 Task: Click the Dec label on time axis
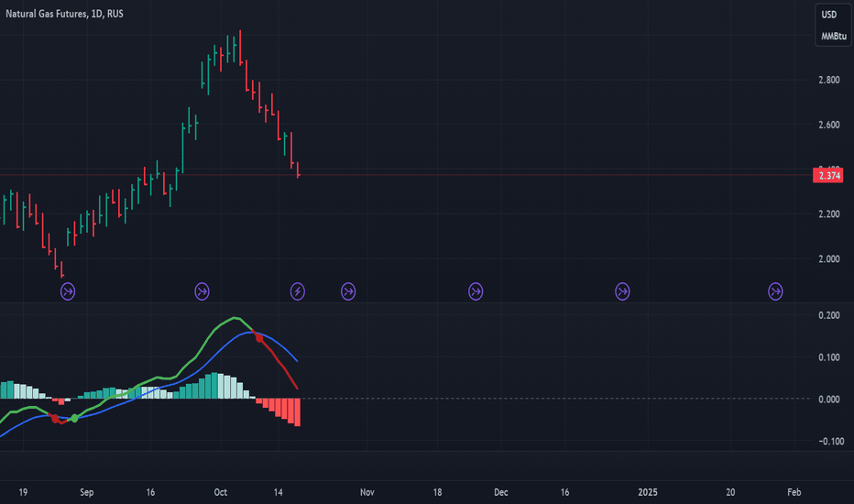point(501,492)
